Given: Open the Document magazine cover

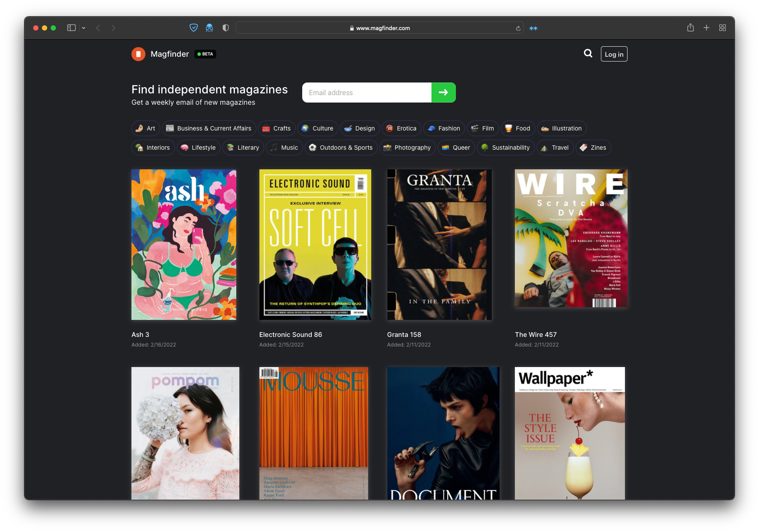Looking at the screenshot, I should tap(443, 433).
